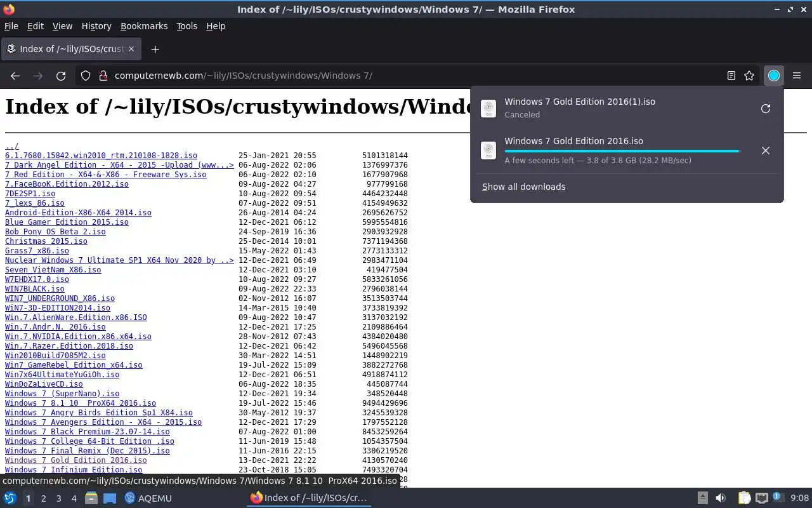The image size is (812, 508).
Task: Download W7EHDX17.0.iso
Action: pyautogui.click(x=37, y=279)
